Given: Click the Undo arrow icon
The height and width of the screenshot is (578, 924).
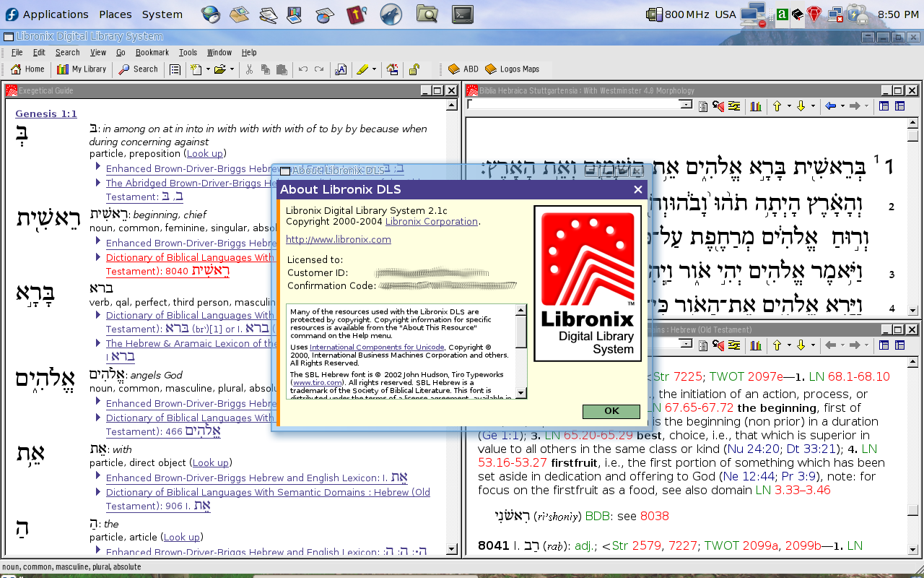Looking at the screenshot, I should (302, 69).
